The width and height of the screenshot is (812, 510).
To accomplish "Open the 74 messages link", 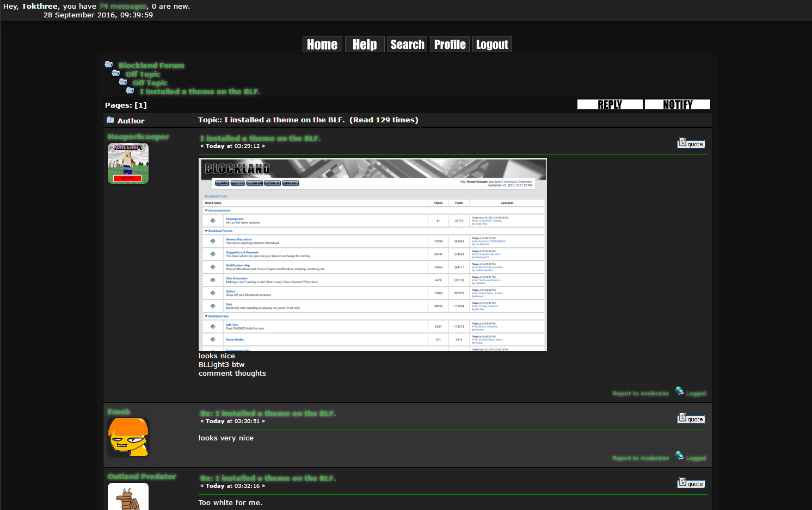I will tap(122, 7).
